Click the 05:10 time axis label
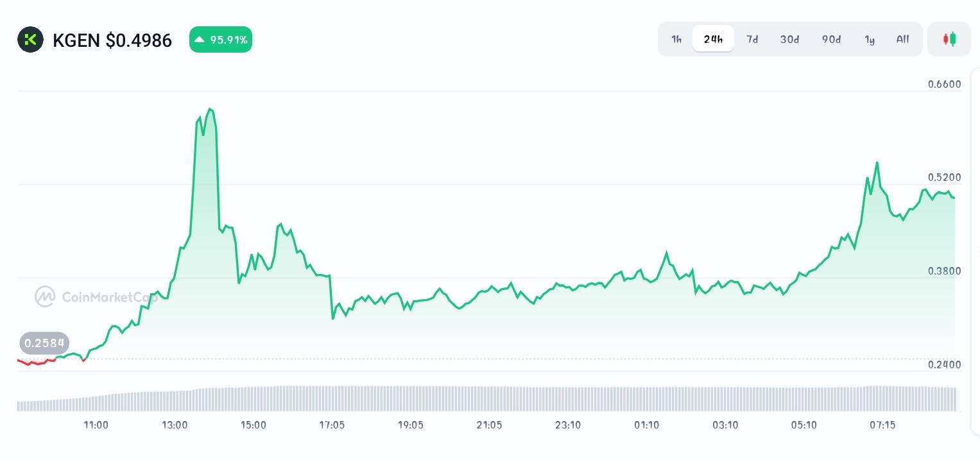 coord(804,425)
